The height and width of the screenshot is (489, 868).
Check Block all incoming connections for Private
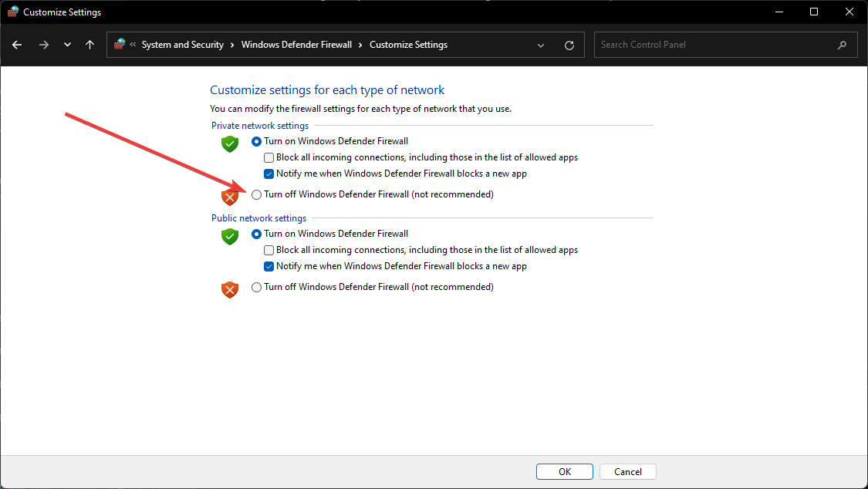pyautogui.click(x=269, y=157)
